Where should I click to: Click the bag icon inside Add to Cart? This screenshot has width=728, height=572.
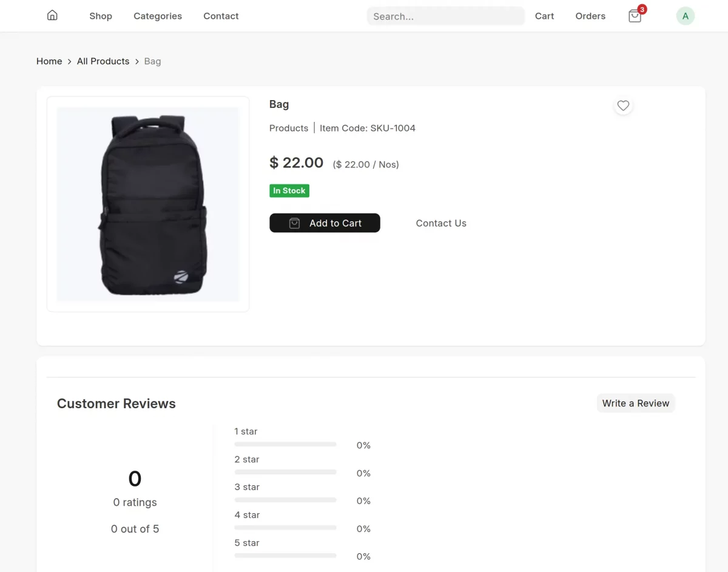[294, 223]
